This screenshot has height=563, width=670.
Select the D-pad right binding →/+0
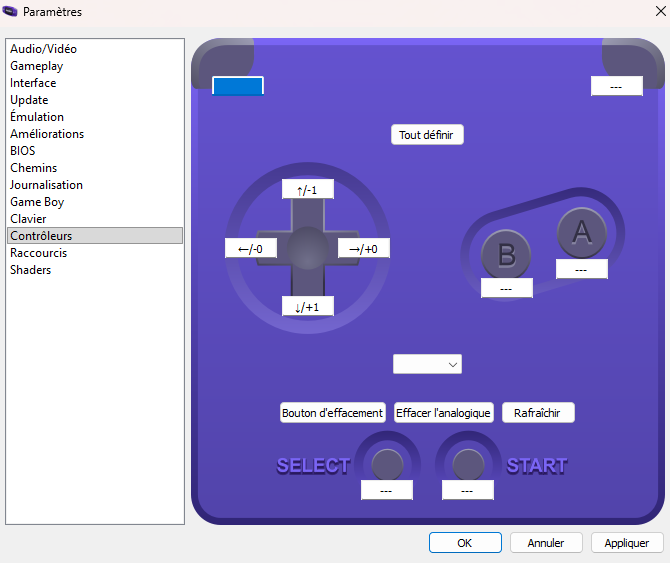(x=363, y=249)
